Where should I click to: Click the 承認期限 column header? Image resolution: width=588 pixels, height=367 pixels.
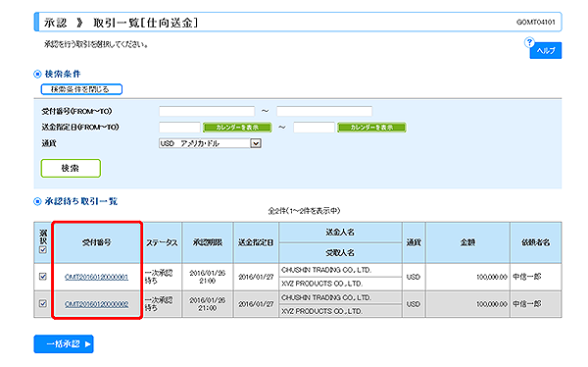(208, 242)
